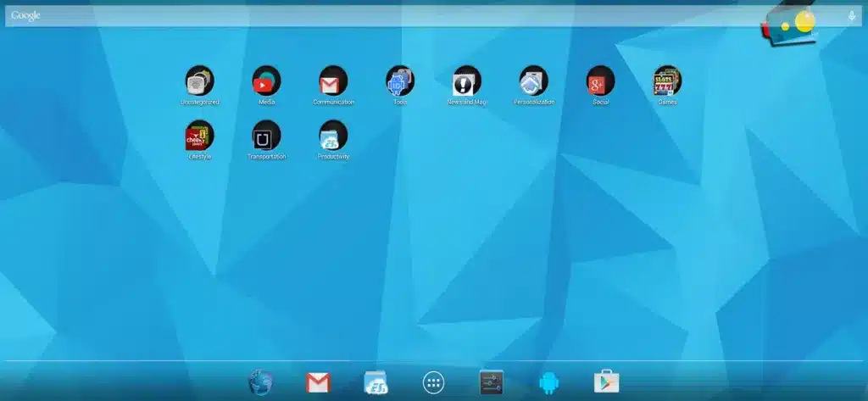
Task: Start voice search with the microphone icon
Action: coord(851,15)
